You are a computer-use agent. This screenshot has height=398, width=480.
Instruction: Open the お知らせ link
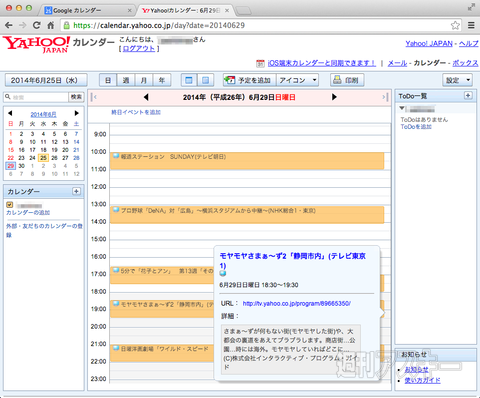click(417, 370)
